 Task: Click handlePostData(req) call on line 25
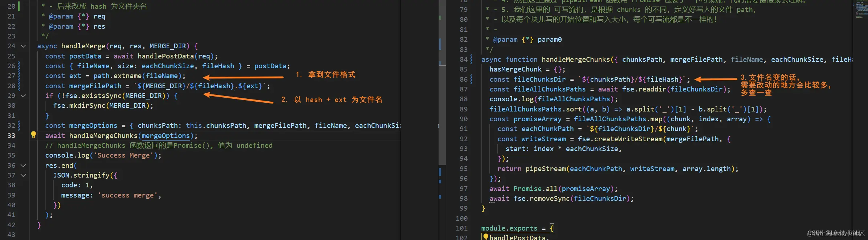coord(176,56)
